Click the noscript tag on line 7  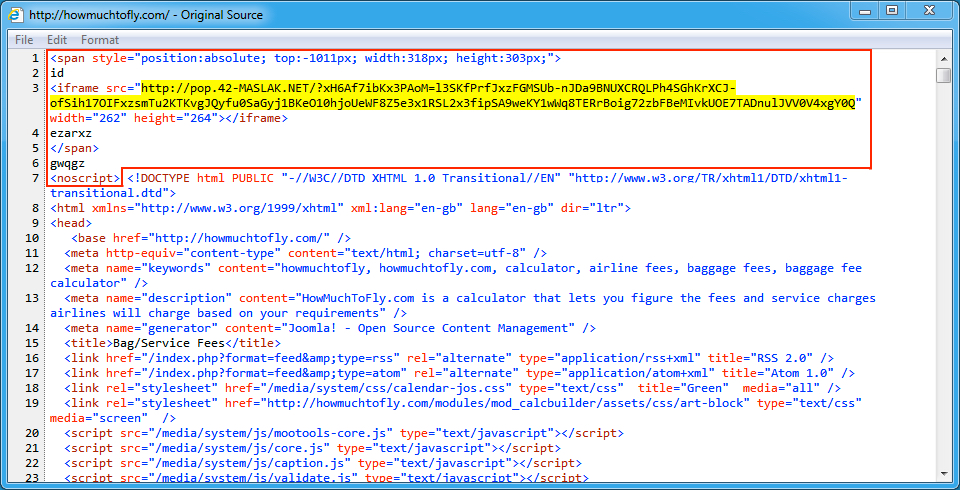[85, 178]
